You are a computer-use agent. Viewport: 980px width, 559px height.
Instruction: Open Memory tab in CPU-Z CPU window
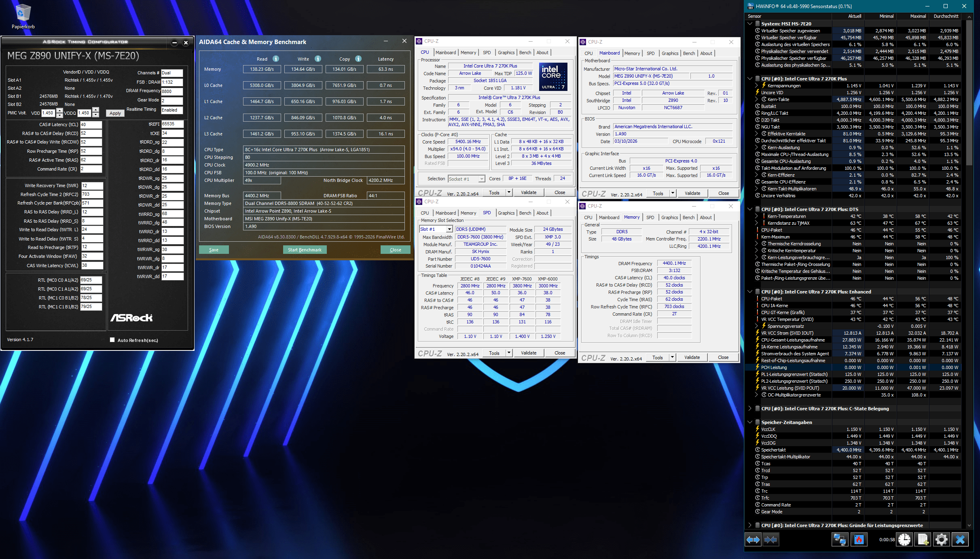point(468,53)
